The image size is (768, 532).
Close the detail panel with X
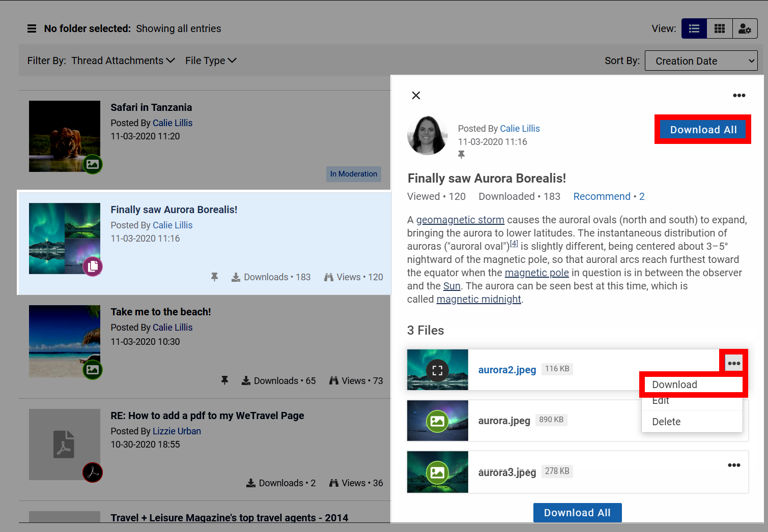pos(416,95)
